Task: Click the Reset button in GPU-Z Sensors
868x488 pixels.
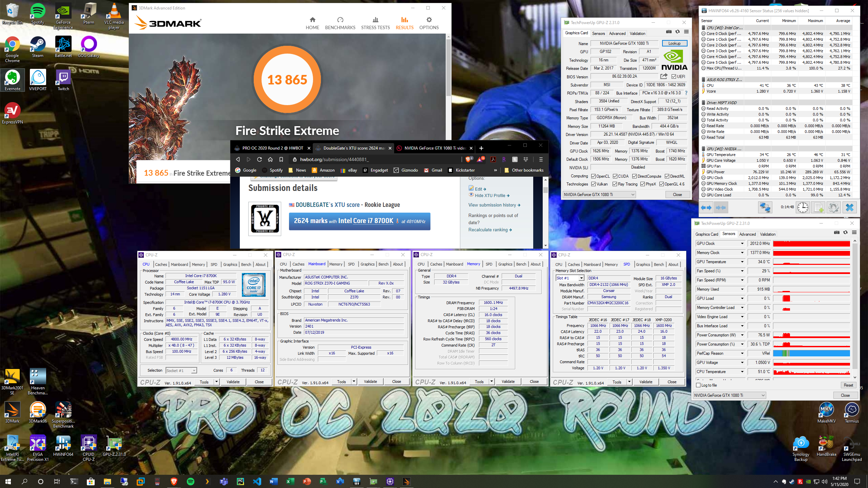Action: click(x=848, y=385)
